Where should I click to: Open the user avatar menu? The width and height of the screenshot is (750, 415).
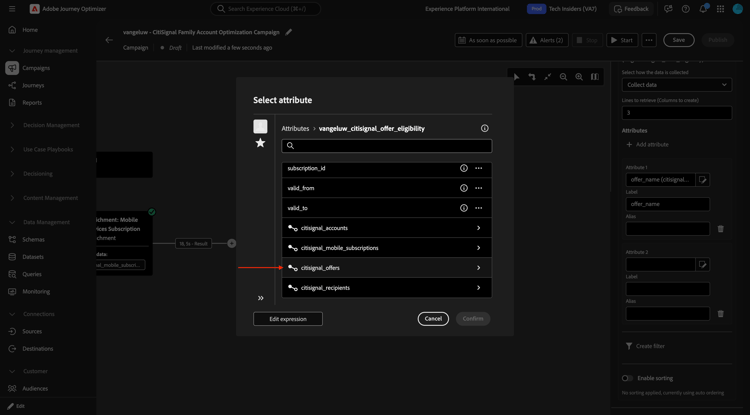click(x=738, y=9)
